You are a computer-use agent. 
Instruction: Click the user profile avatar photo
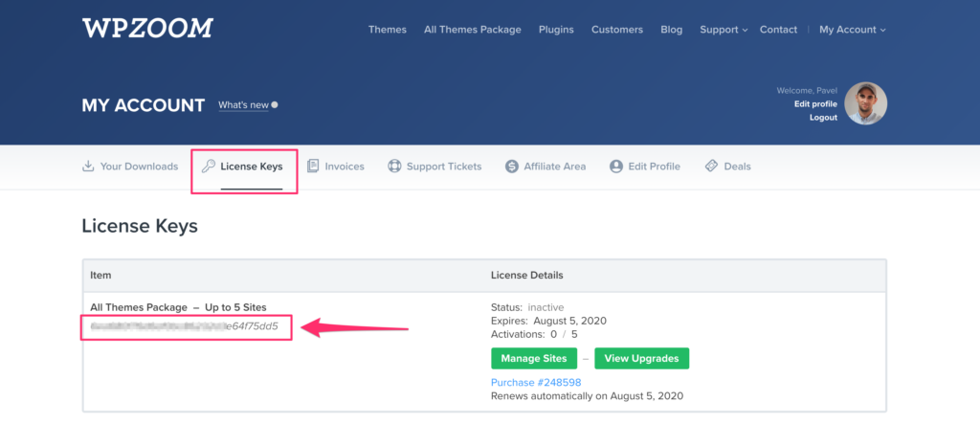(865, 103)
